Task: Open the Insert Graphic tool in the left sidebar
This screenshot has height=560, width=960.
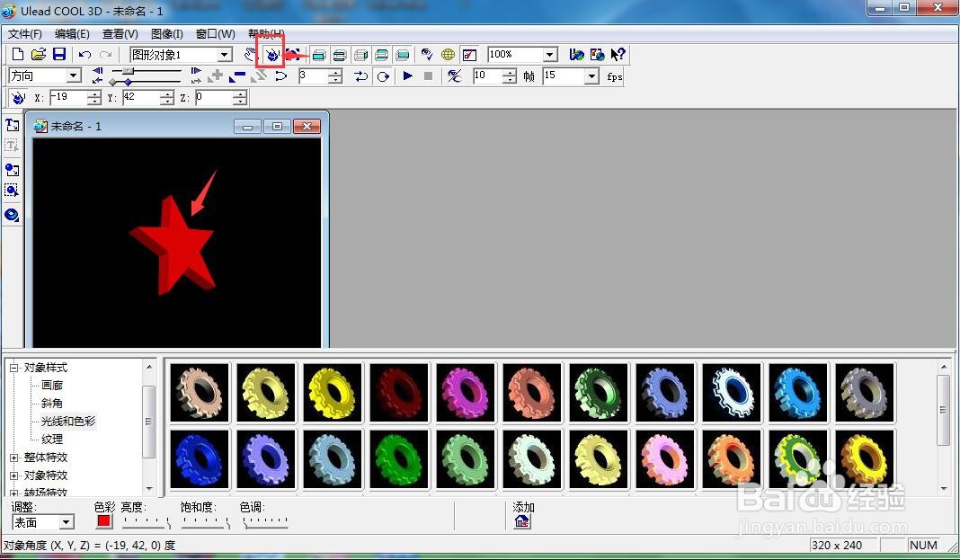Action: point(12,170)
